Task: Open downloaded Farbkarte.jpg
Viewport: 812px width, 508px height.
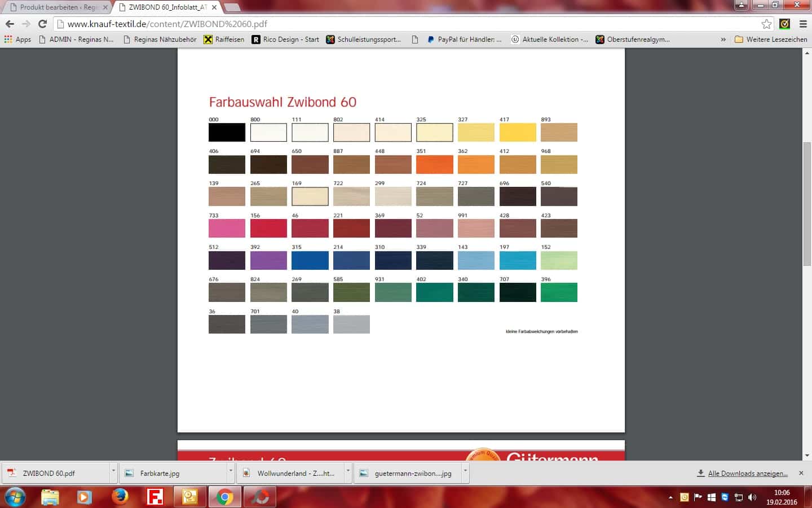Action: point(174,473)
